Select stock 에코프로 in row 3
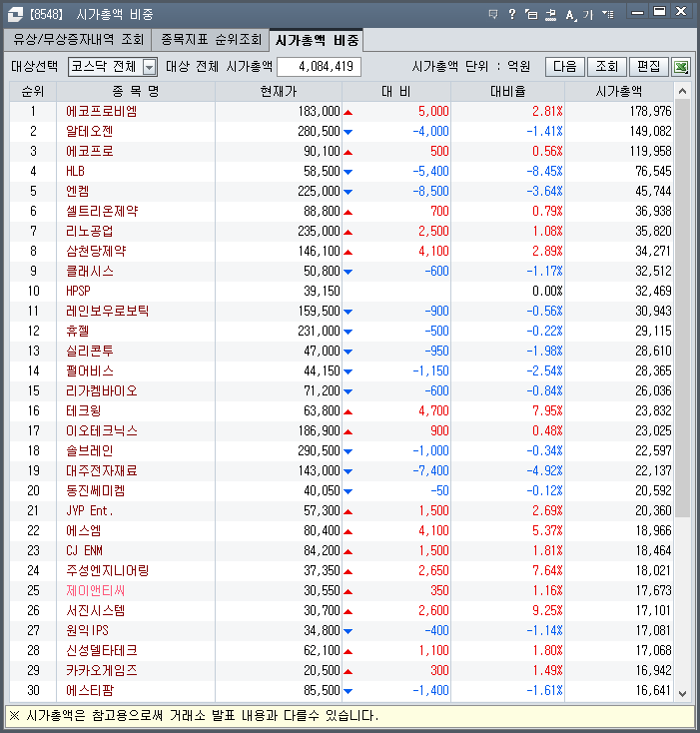The image size is (700, 733). pos(89,152)
